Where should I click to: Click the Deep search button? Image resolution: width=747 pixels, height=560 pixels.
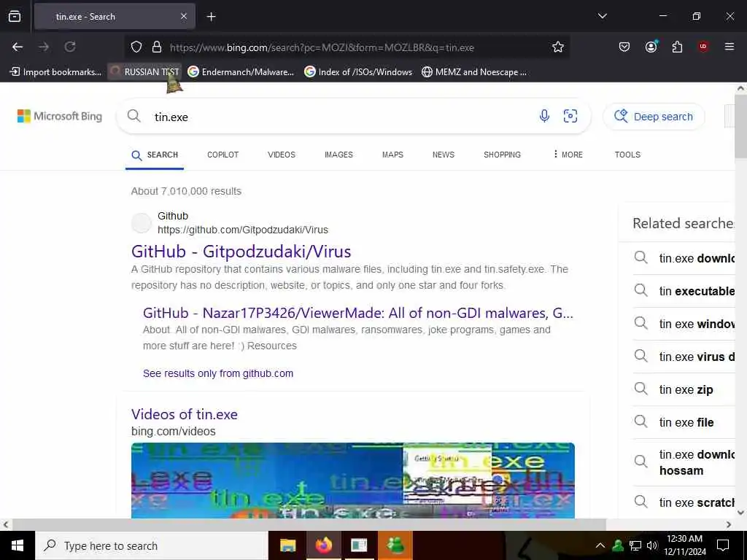tap(654, 117)
